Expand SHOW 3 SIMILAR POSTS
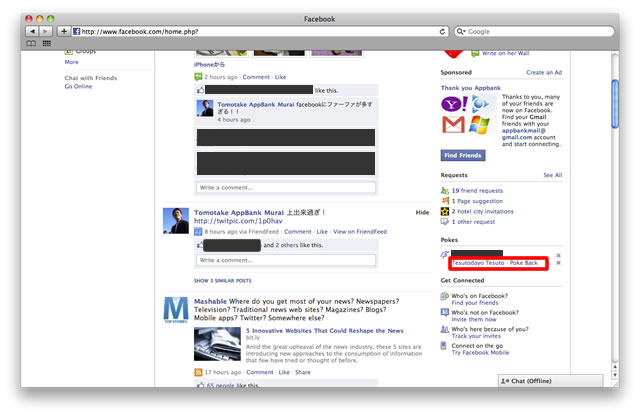 (222, 281)
